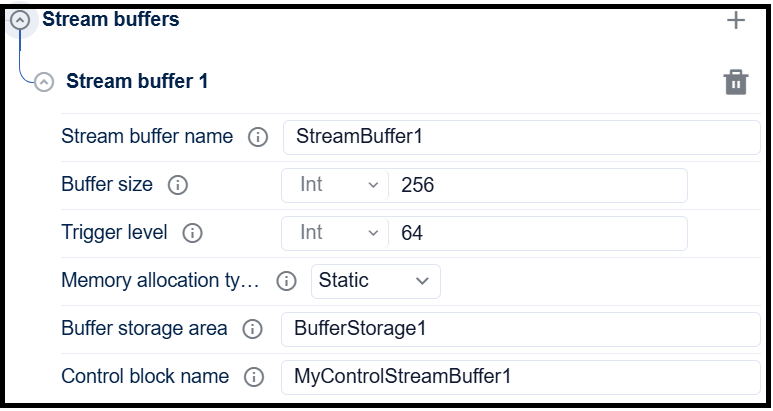Collapse the Stream buffers section
773x411 pixels.
[19, 20]
